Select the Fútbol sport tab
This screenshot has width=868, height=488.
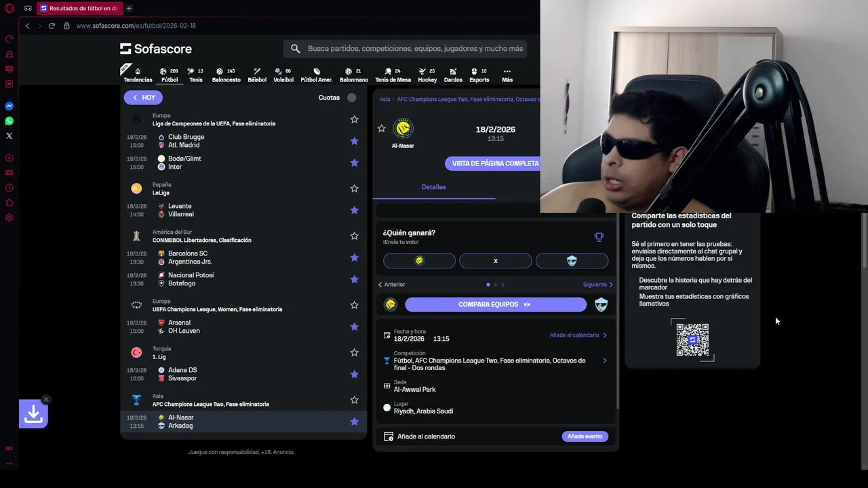coord(170,75)
